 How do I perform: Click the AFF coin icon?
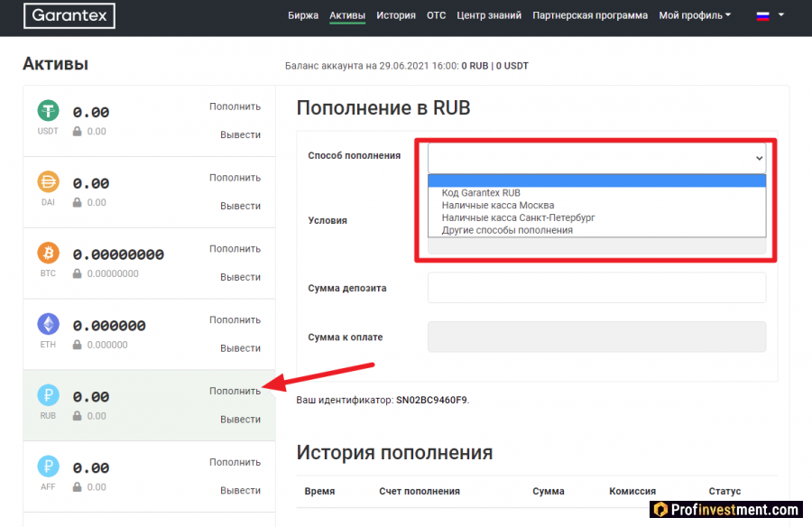pos(48,467)
